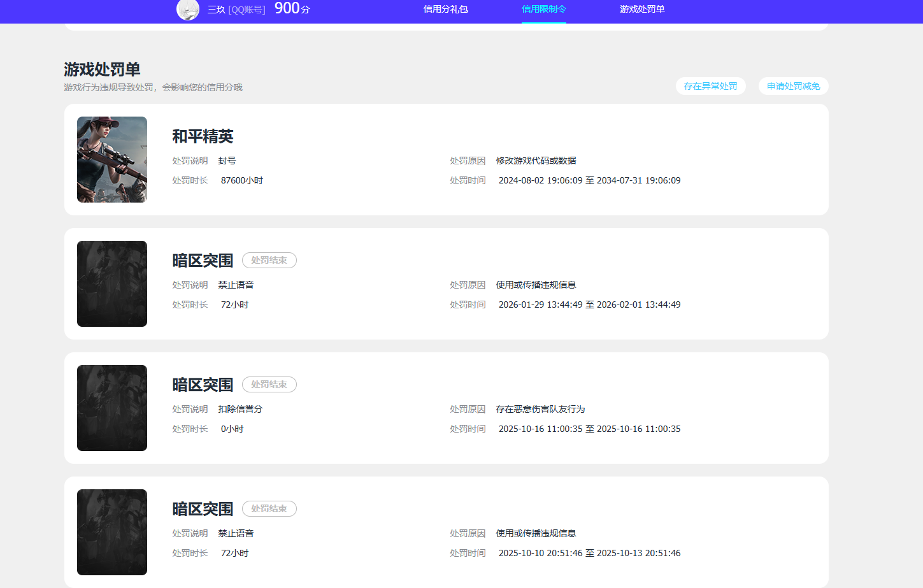Click the 游戏处罚单 section heading
The height and width of the screenshot is (588, 923).
pos(102,69)
